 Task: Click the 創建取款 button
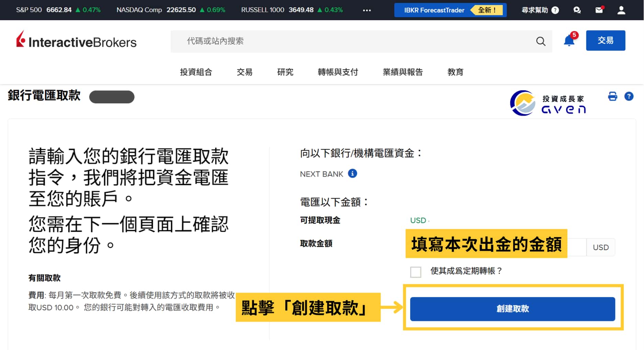tap(512, 309)
